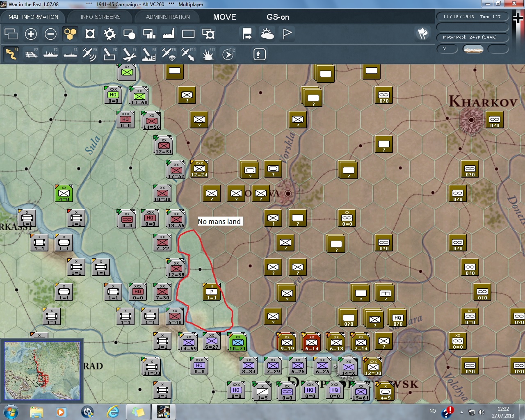Select rail movement mode (F2)
Image resolution: width=525 pixels, height=420 pixels.
[31, 54]
